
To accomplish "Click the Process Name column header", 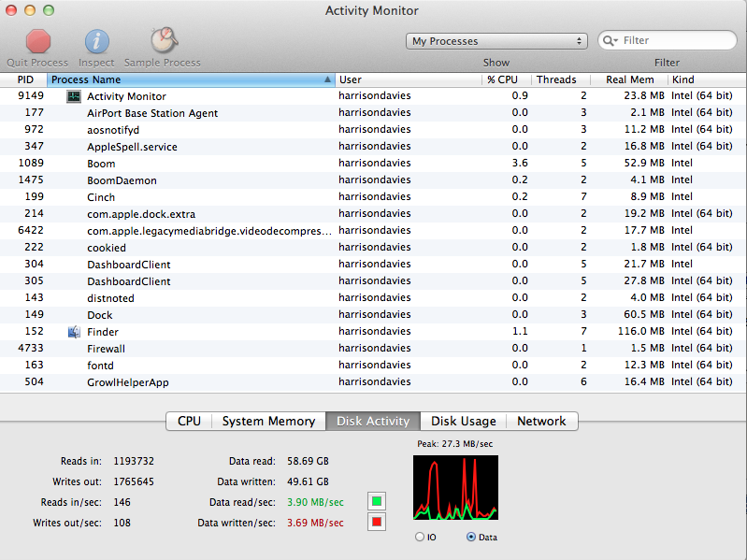I will (191, 79).
